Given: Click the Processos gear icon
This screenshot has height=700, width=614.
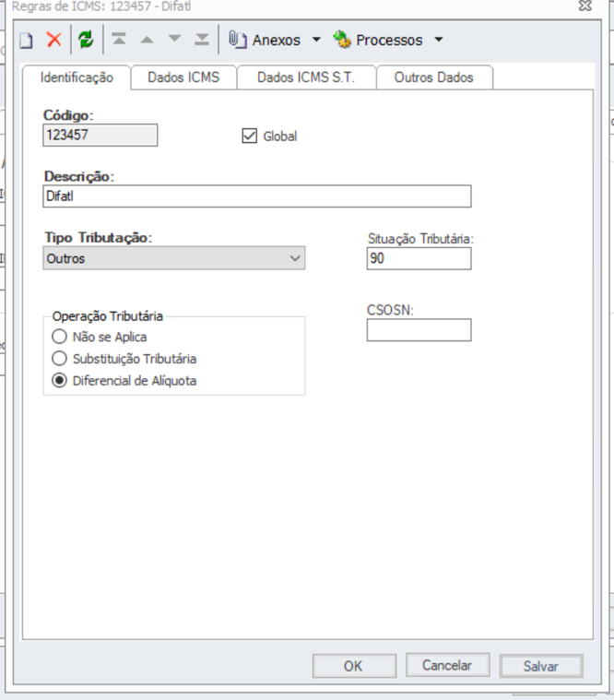Looking at the screenshot, I should [342, 40].
